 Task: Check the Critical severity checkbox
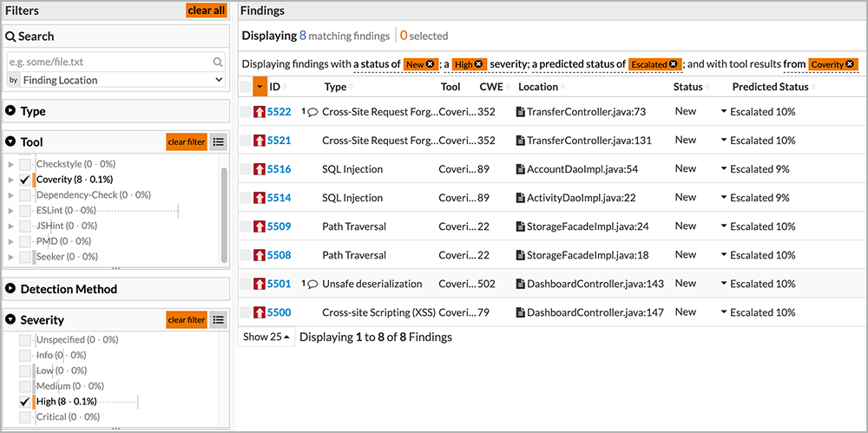coord(24,417)
